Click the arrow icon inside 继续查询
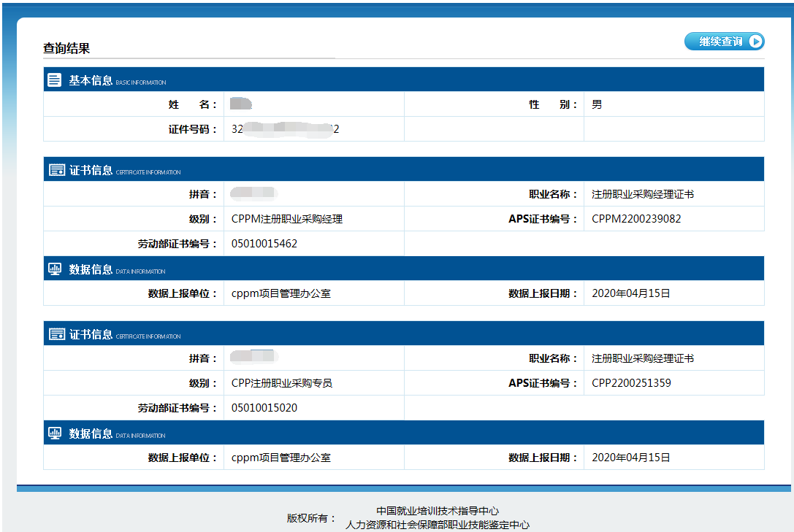Viewport: 794px width, 532px height. pos(756,42)
